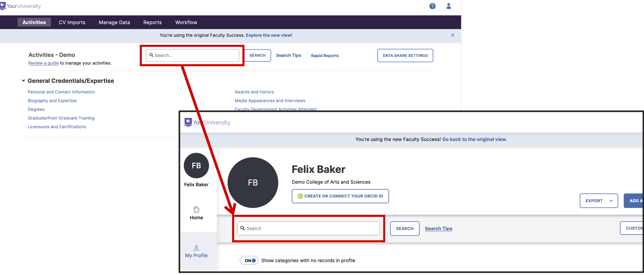Toggle show categories with no records switch
The image size is (644, 275).
tap(249, 260)
